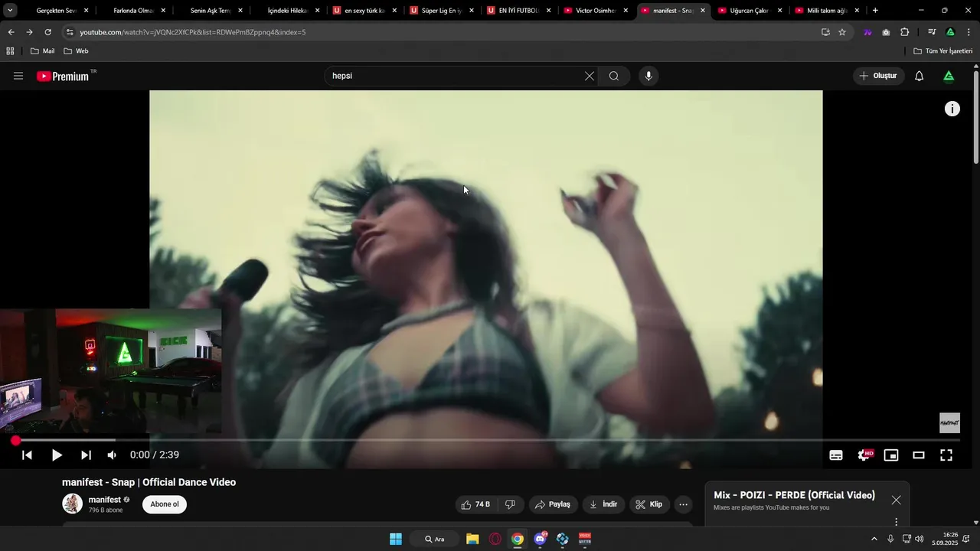Open manifest channel name link
980x551 pixels.
tap(105, 500)
